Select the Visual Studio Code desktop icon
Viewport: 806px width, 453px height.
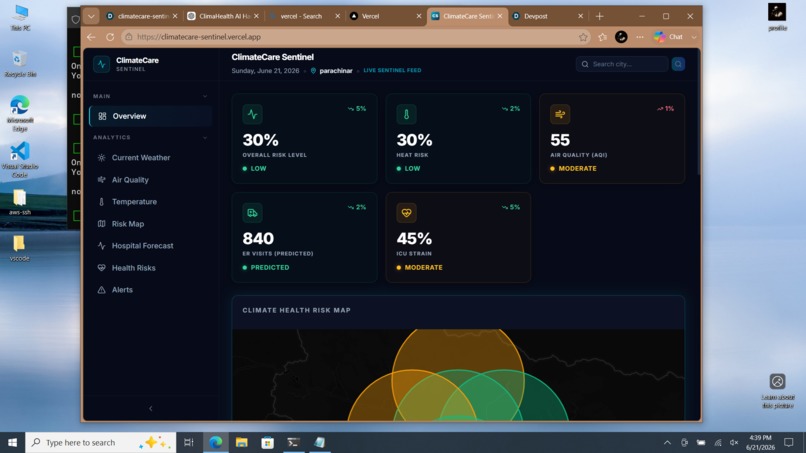(20, 160)
